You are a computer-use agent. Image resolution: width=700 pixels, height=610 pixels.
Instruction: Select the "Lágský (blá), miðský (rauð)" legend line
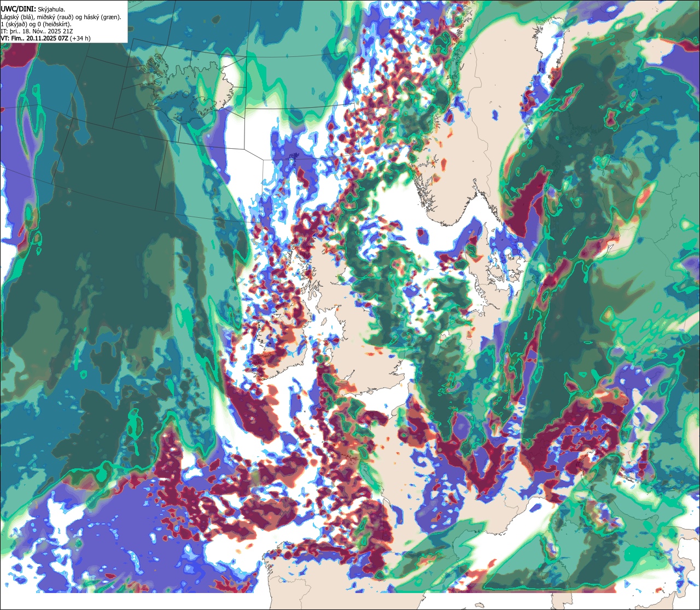(x=61, y=18)
